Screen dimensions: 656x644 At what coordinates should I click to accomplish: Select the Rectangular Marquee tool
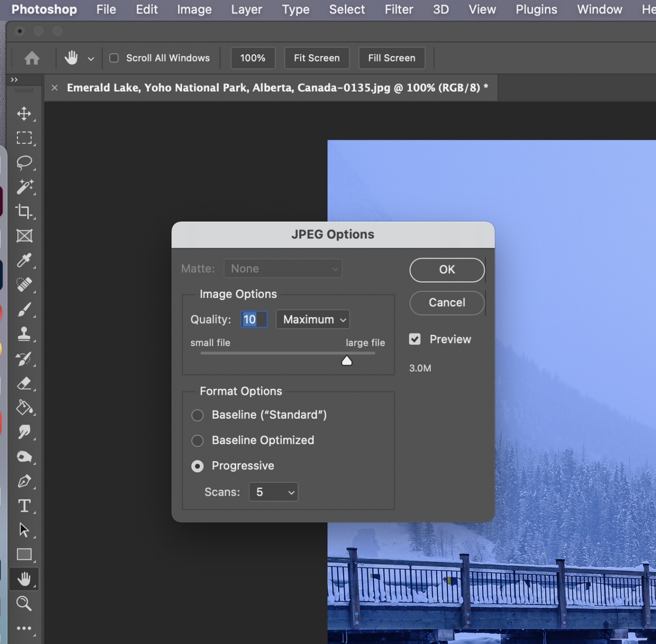24,138
